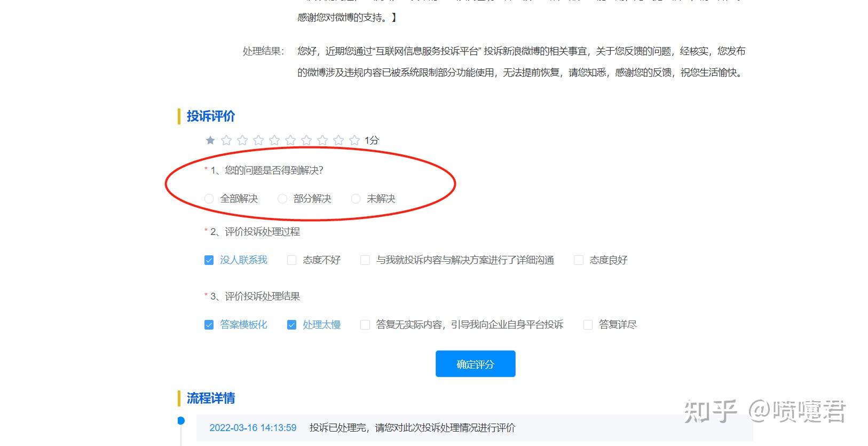Select the eighth rating star
The height and width of the screenshot is (446, 868).
tap(322, 140)
